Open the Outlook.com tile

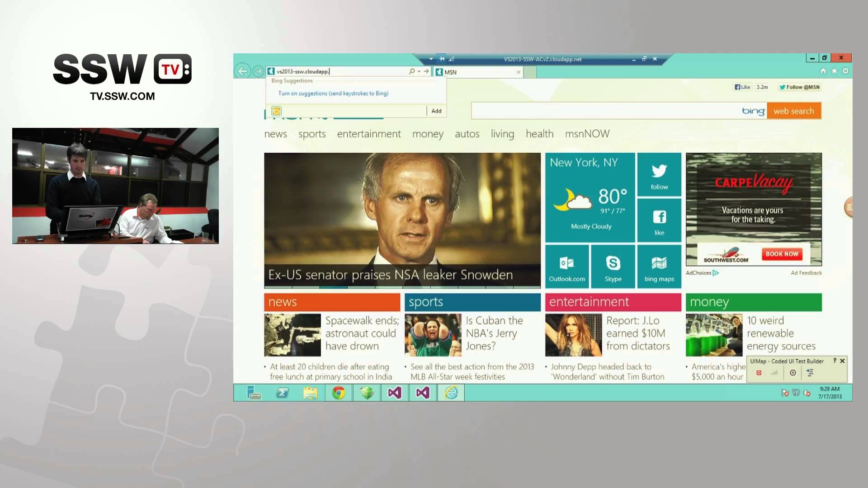[566, 267]
